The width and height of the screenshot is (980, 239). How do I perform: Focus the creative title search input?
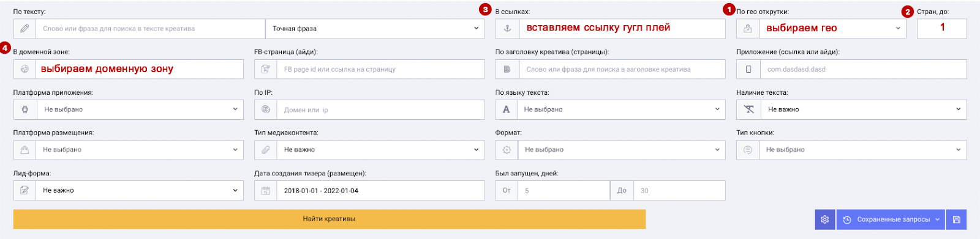622,69
